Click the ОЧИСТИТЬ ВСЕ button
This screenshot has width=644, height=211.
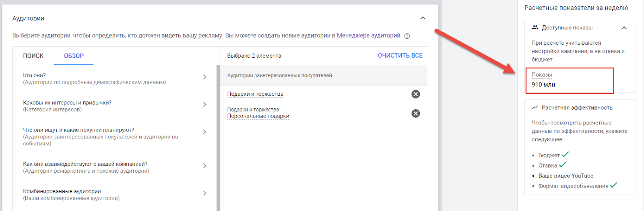[x=400, y=56]
